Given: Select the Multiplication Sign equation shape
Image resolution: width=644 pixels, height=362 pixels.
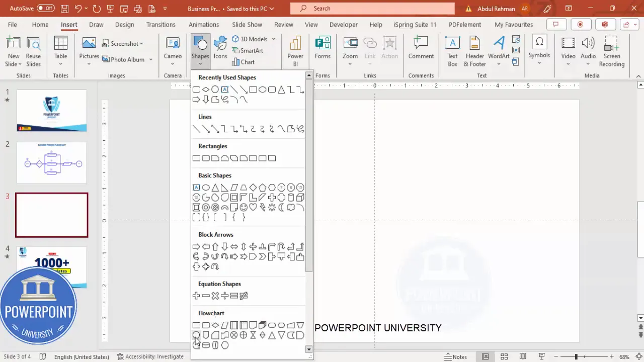Looking at the screenshot, I should [x=215, y=296].
